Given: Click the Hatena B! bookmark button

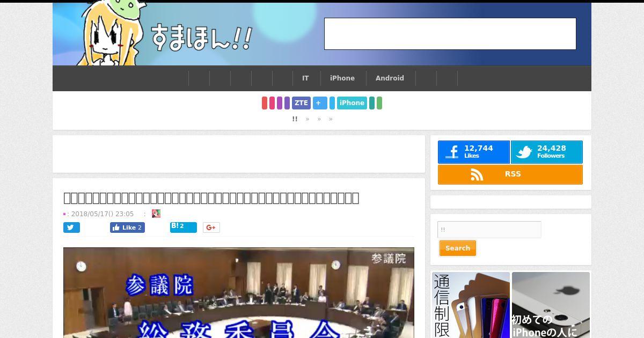Looking at the screenshot, I should click(x=184, y=227).
